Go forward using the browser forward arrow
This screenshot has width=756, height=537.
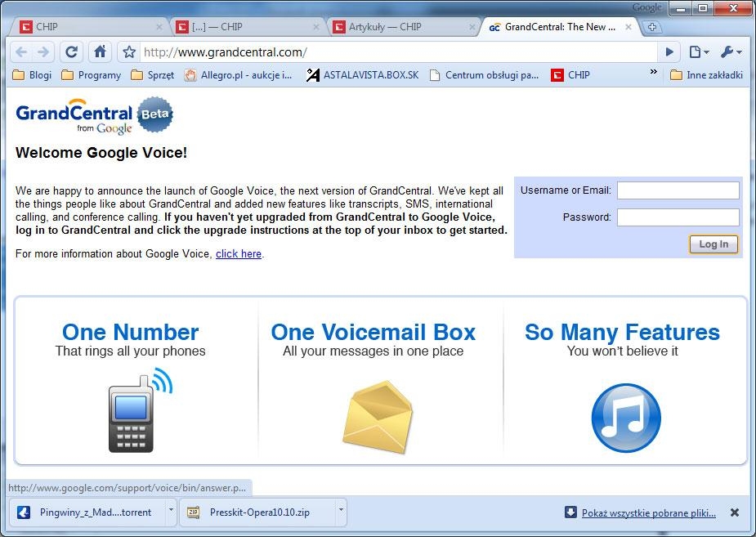coord(43,52)
